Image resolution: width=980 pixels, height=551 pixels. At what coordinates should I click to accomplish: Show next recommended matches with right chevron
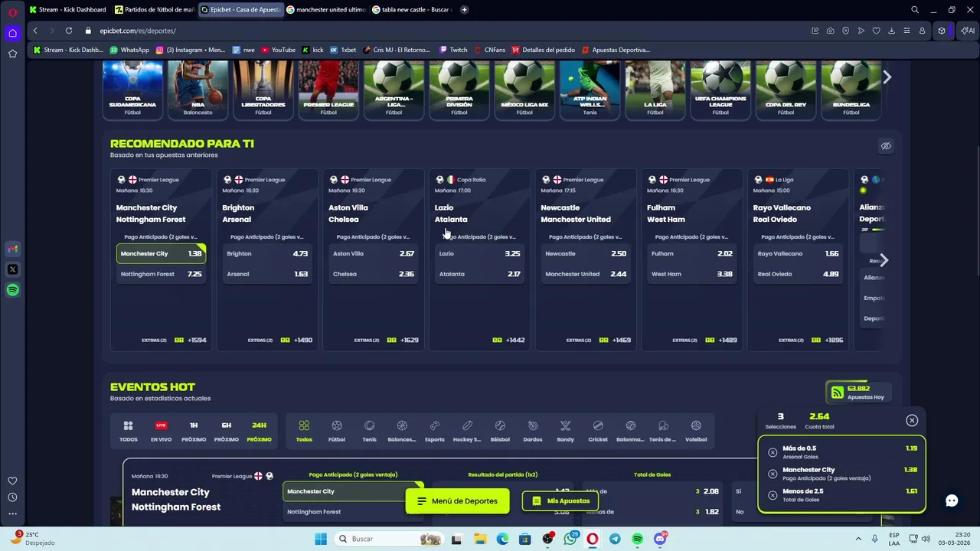pyautogui.click(x=884, y=260)
